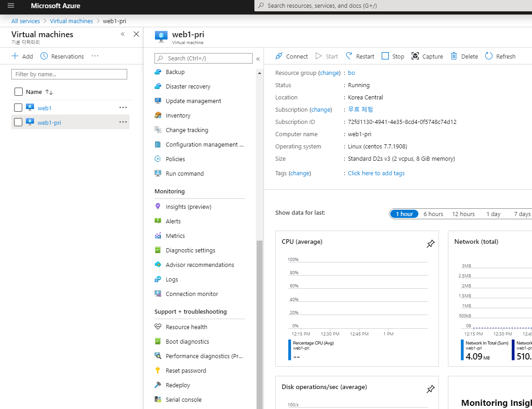Check the box next to web1

click(x=18, y=108)
